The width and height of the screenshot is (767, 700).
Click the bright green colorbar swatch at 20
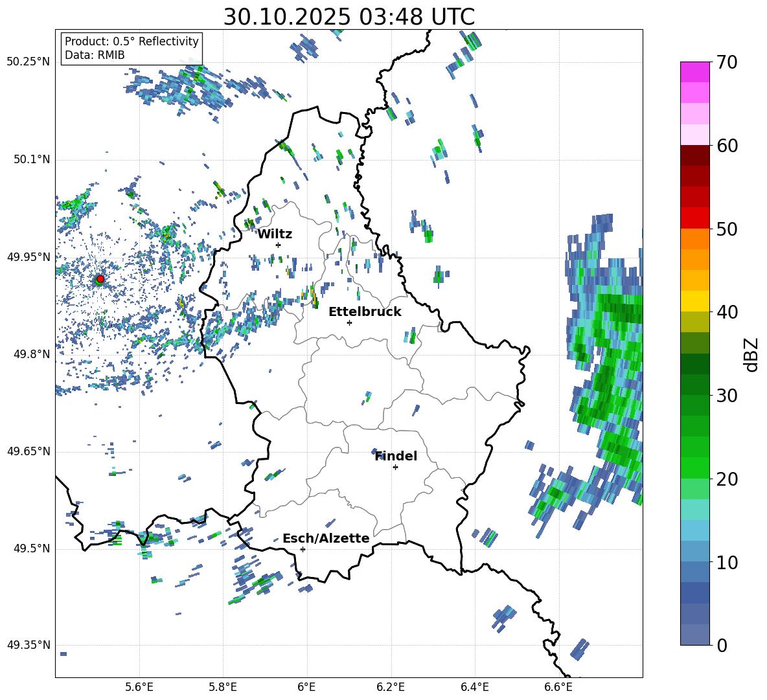pos(694,468)
